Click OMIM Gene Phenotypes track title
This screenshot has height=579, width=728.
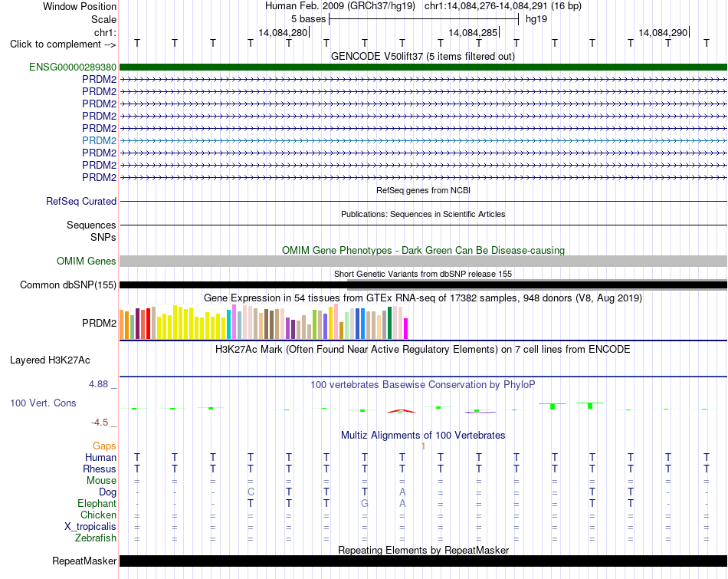click(x=423, y=250)
